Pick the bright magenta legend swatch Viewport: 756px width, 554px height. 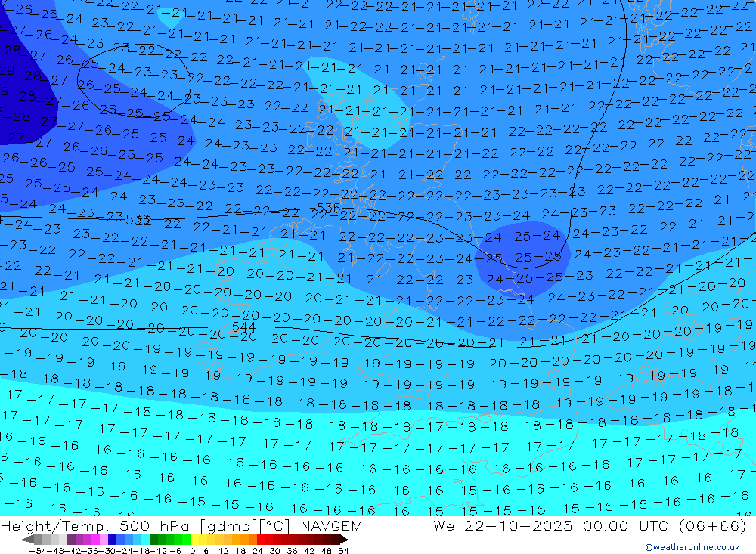[x=95, y=539]
